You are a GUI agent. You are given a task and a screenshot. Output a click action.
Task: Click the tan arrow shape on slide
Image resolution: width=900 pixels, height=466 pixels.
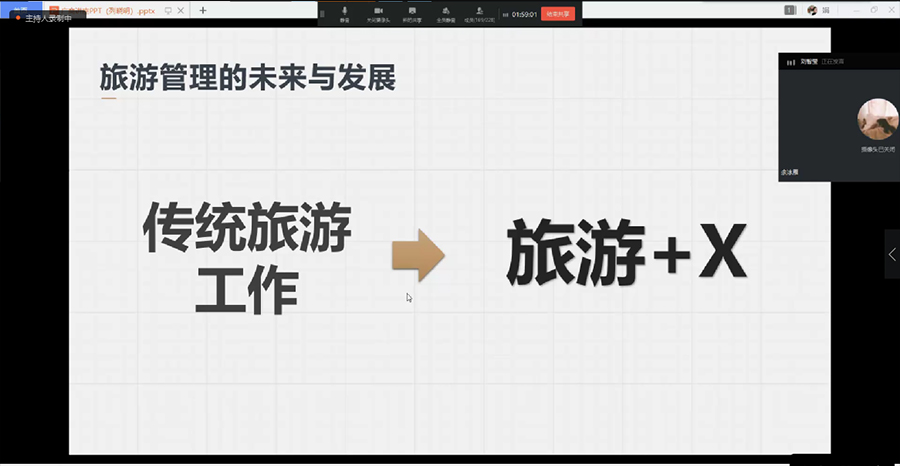tap(418, 255)
